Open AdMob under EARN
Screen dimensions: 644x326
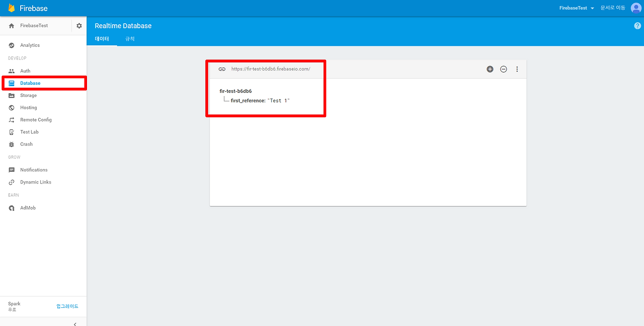28,207
